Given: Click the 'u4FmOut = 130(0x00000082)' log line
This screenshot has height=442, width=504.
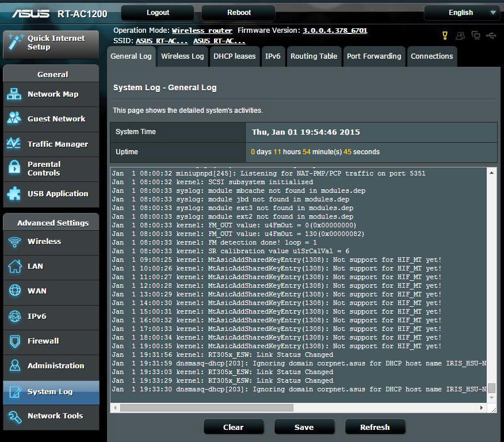Looking at the screenshot, I should click(238, 234).
